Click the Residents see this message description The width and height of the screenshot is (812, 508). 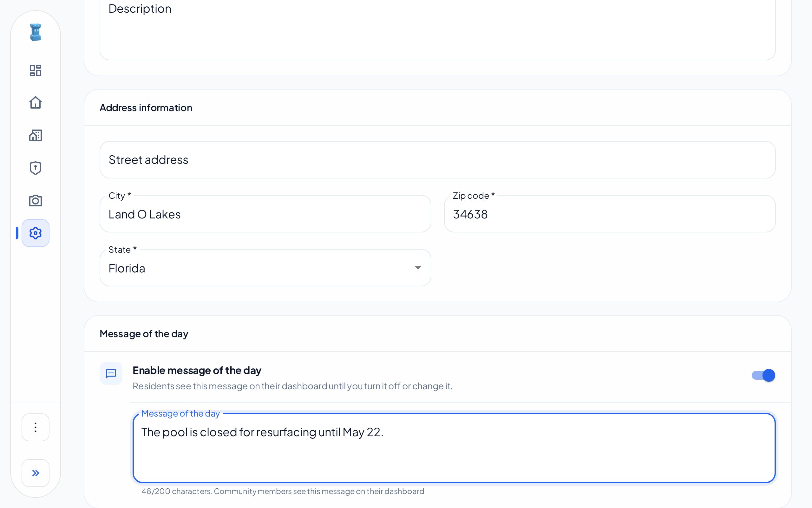click(x=292, y=386)
